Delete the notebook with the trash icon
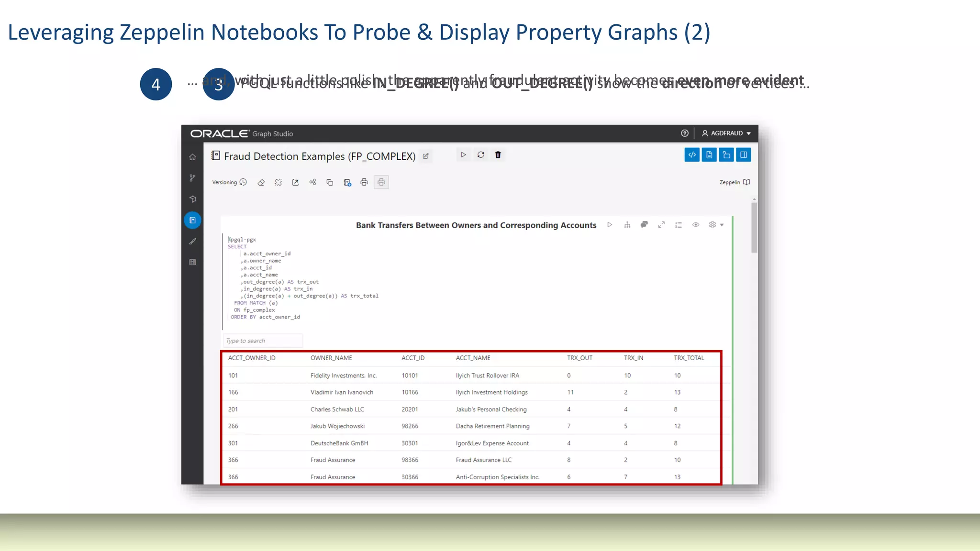 click(x=498, y=154)
